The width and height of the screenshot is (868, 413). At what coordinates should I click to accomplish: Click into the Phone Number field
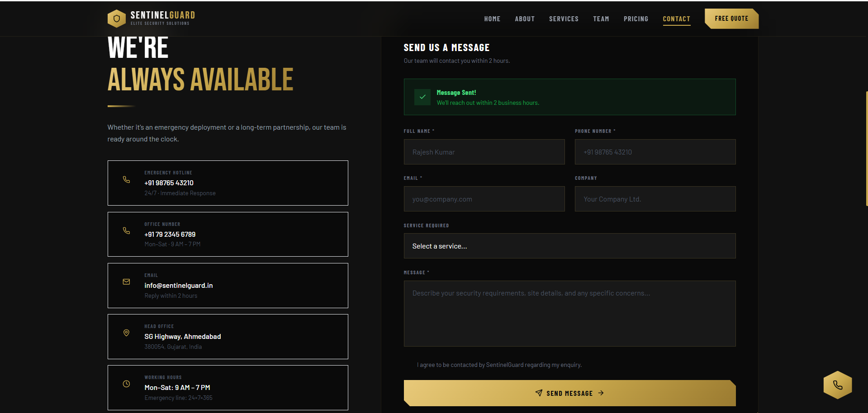click(x=655, y=152)
